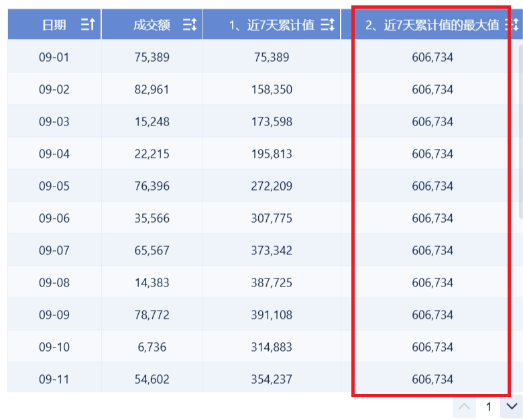This screenshot has width=523, height=420.
Task: Select date cell 09-05
Action: (x=54, y=186)
